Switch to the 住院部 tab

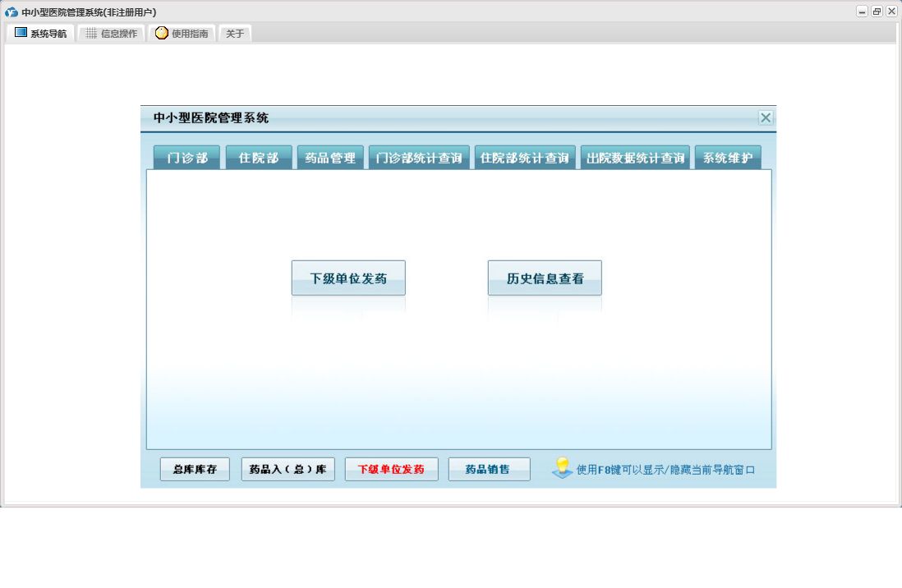click(x=259, y=158)
